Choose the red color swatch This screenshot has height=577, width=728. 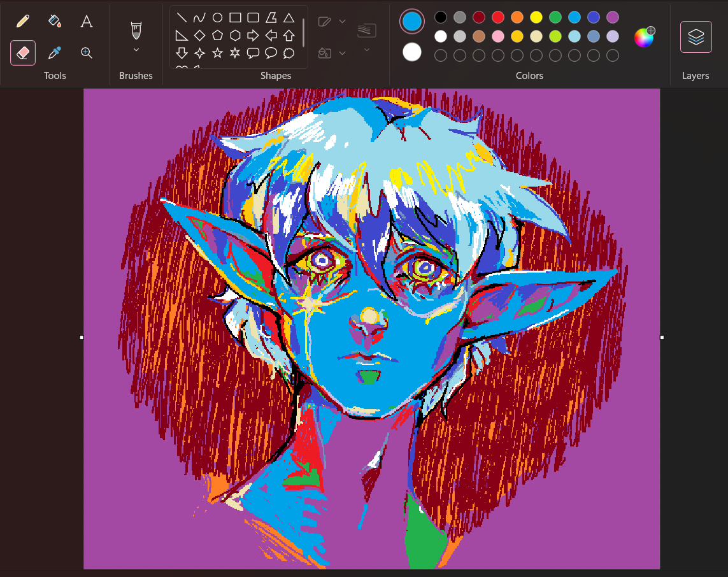click(x=497, y=17)
